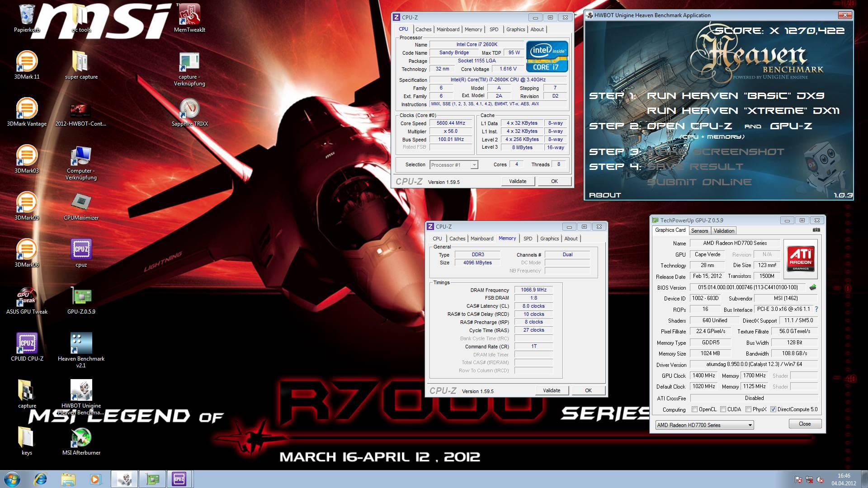The width and height of the screenshot is (868, 488).
Task: Open Windows Explorer from the taskbar
Action: (68, 479)
